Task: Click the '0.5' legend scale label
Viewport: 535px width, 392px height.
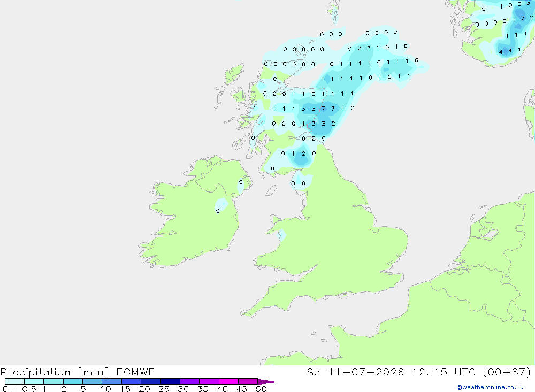Action: [x=29, y=389]
